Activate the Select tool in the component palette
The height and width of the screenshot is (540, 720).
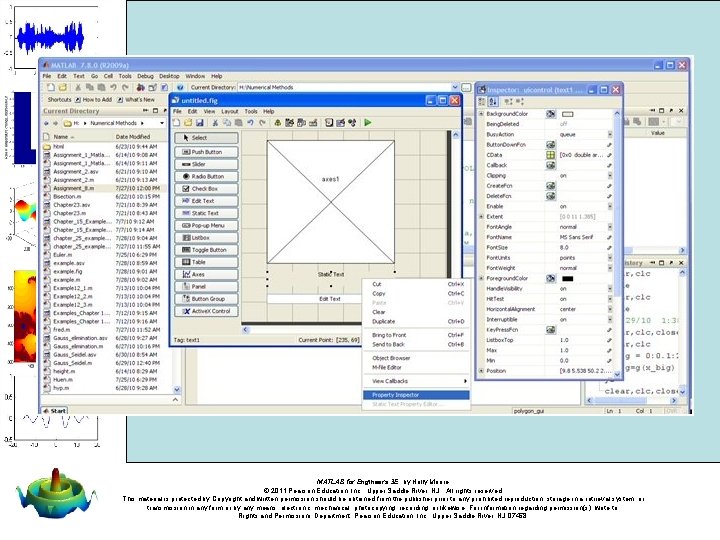coord(206,138)
